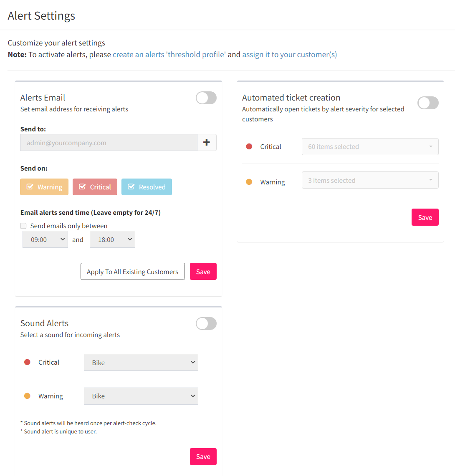
Task: Click the orange Warning dot in Sound Alerts
Action: [27, 396]
